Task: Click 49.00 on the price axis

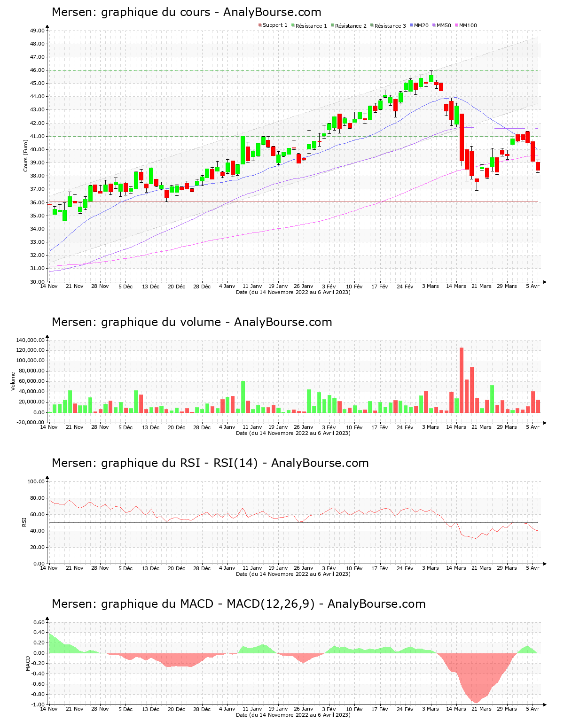Action: (37, 31)
